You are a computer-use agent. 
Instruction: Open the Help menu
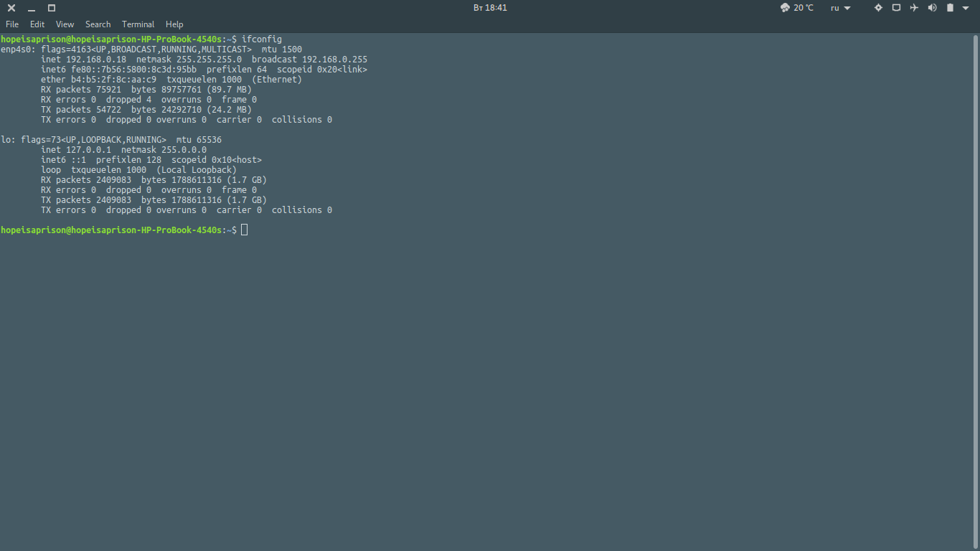[174, 24]
